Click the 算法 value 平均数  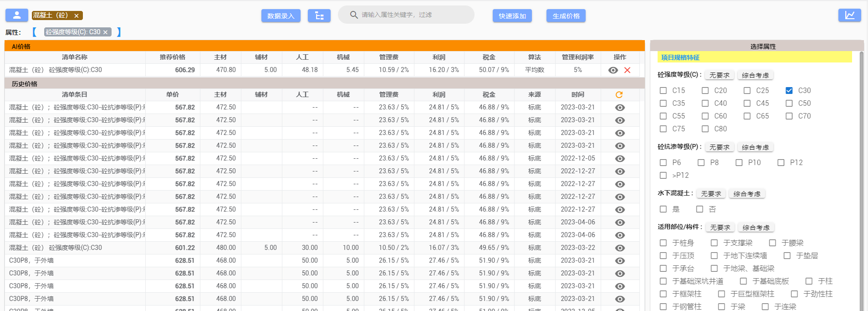[x=535, y=70]
